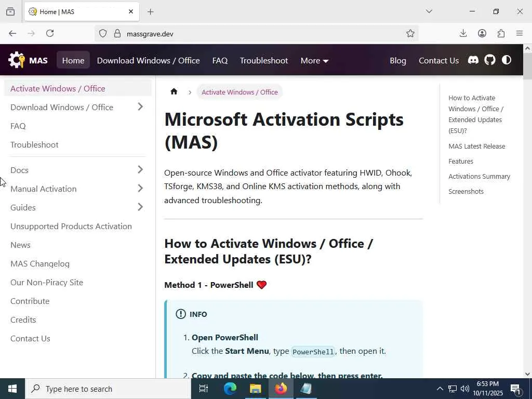
Task: Click the home breadcrumb icon
Action: (174, 91)
